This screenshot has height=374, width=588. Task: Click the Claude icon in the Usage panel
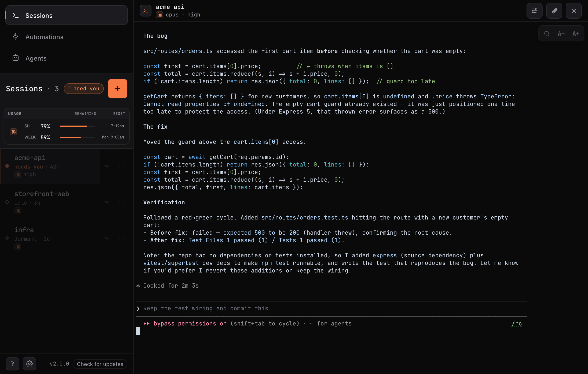tap(13, 132)
